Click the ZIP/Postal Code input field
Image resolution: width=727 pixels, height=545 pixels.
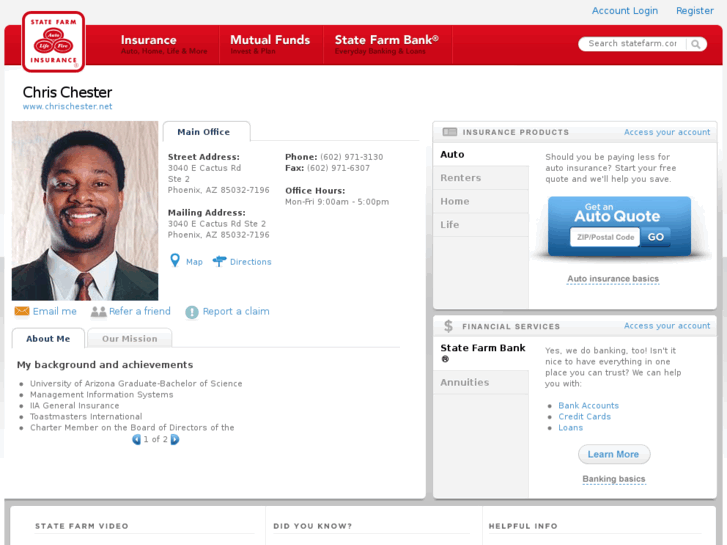[x=605, y=237]
